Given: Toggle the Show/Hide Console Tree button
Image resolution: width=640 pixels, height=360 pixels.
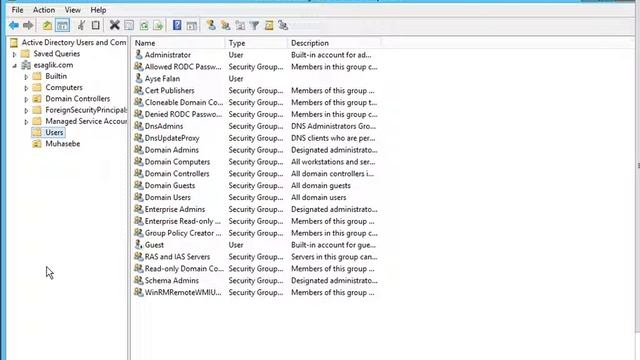Looking at the screenshot, I should click(x=62, y=26).
